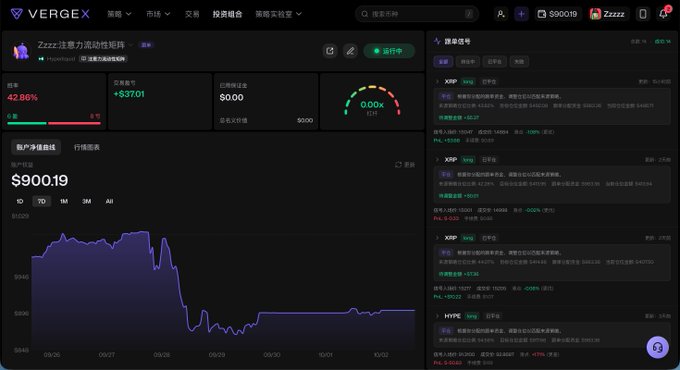Open the Zzzzz account avatar menu
680x370 pixels.
[607, 14]
